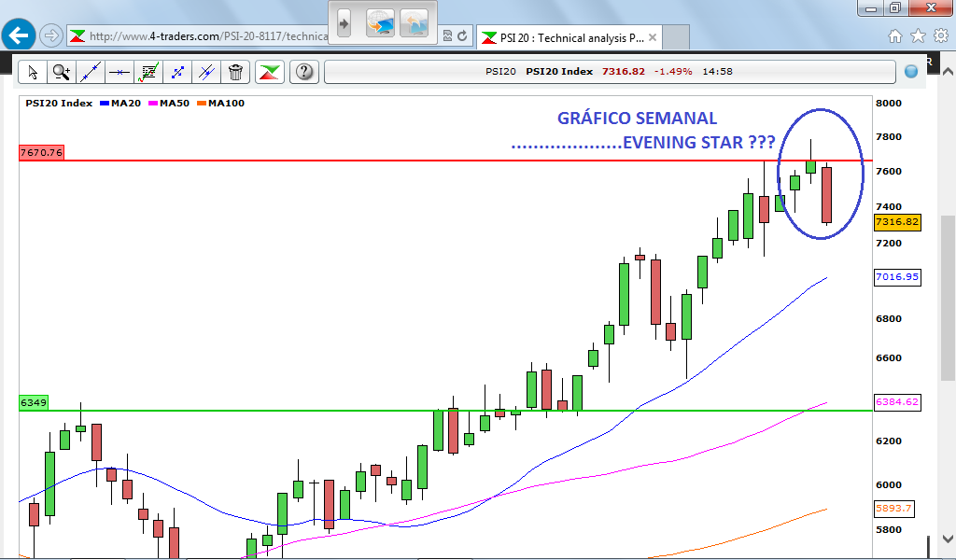Select the pointer cursor chart tool

33,72
